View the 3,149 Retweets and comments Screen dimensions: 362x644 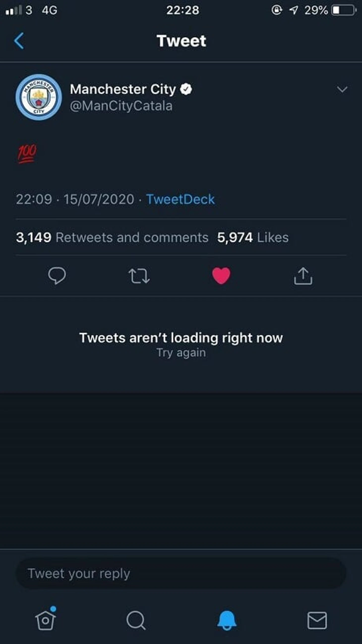coord(112,237)
